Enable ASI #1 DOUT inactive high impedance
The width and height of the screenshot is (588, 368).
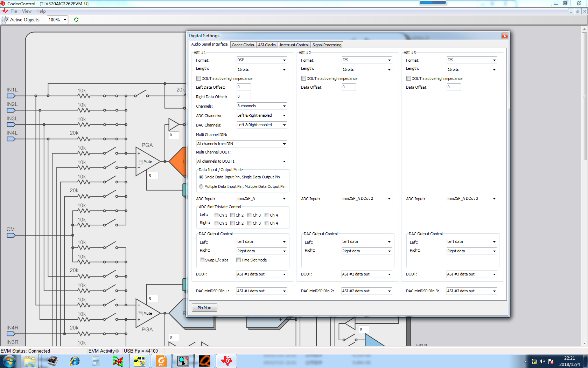coord(198,79)
